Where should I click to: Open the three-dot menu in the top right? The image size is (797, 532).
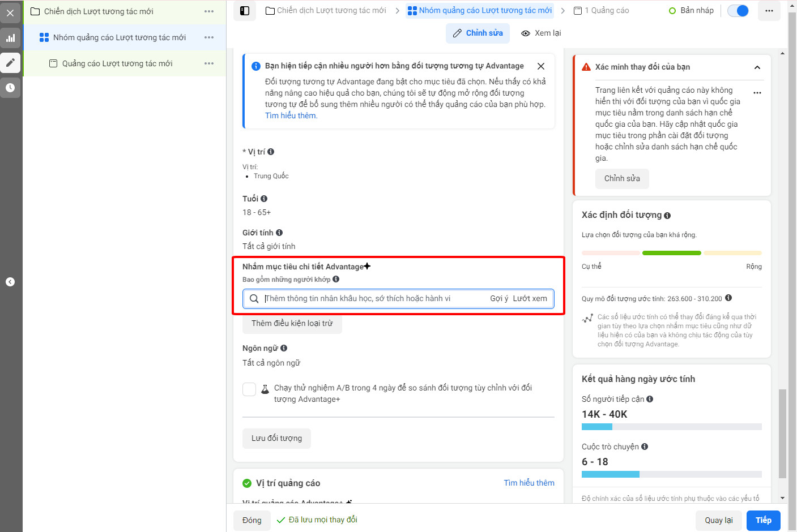[769, 11]
